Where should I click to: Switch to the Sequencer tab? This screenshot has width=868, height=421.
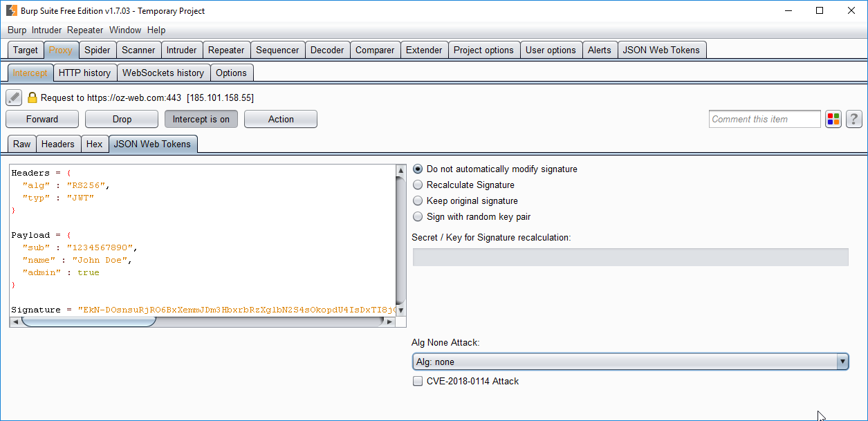click(x=277, y=50)
